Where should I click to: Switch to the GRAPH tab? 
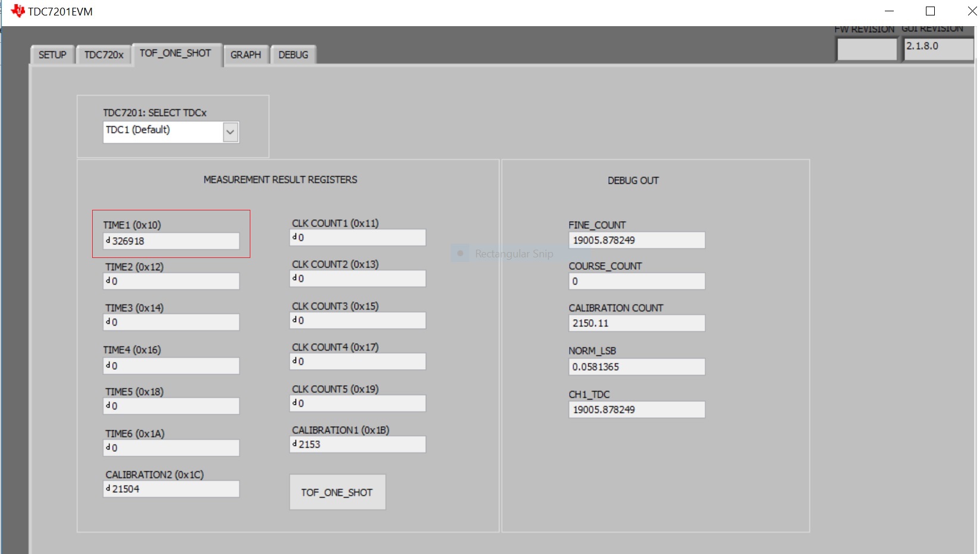pyautogui.click(x=245, y=55)
